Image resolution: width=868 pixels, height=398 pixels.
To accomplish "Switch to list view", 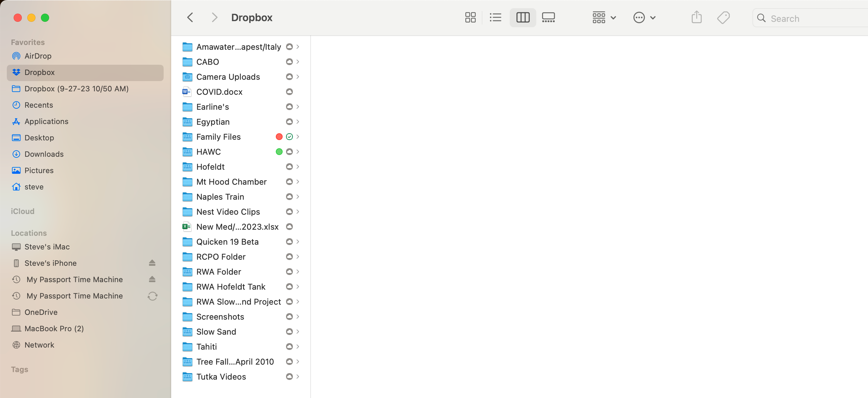I will [x=495, y=18].
